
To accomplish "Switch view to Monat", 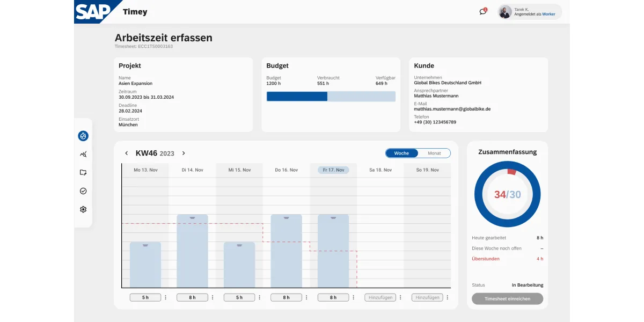I will (x=434, y=153).
